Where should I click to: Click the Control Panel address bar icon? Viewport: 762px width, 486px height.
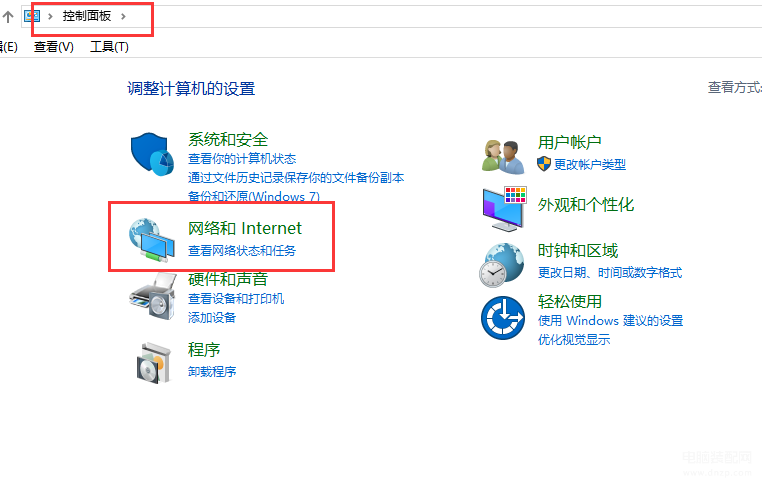(32, 17)
